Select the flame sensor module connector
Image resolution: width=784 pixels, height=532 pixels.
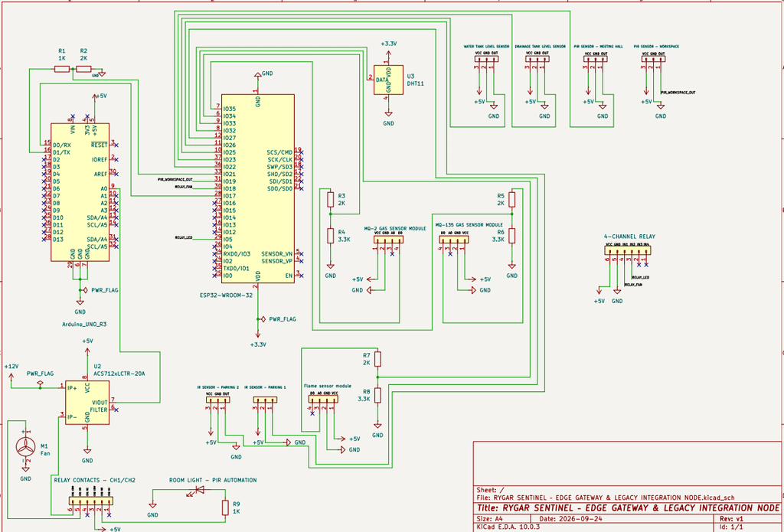tap(323, 400)
